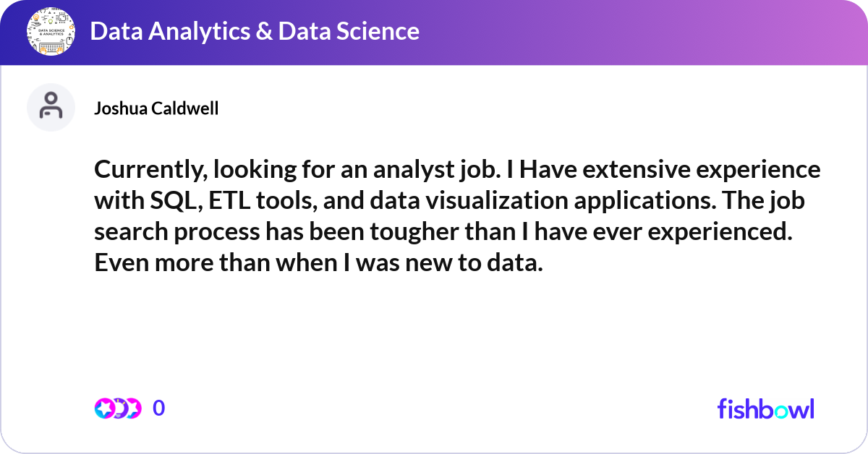Click the purple gradient header bar
868x454 pixels.
pos(434,33)
